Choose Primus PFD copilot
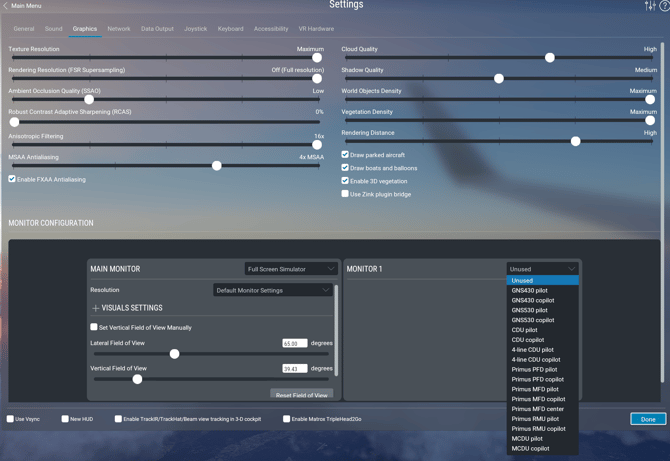 (x=543, y=379)
